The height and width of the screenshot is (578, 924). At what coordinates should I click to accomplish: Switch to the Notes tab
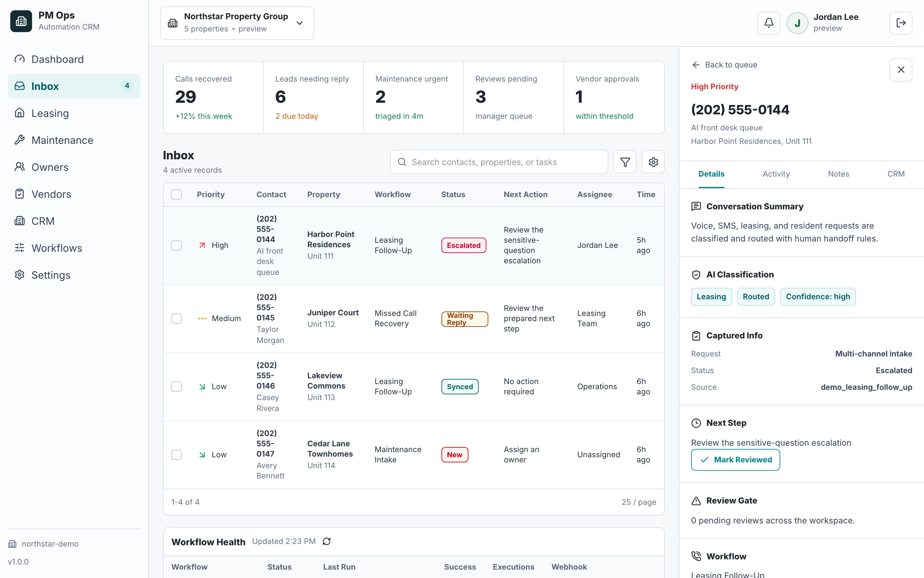tap(838, 174)
